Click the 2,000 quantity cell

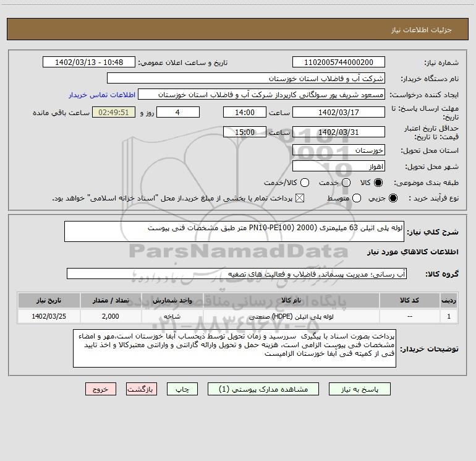[x=111, y=316]
